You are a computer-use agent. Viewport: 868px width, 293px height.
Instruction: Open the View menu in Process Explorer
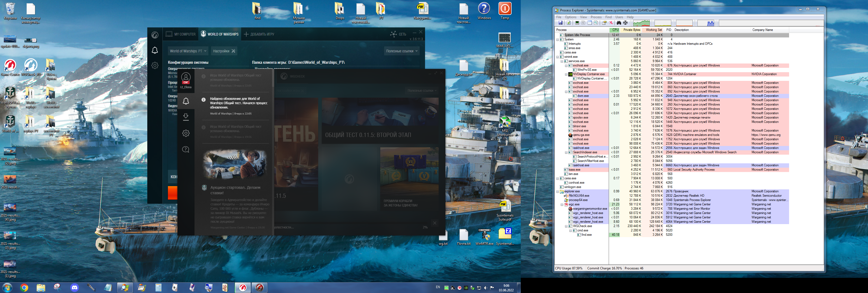(x=583, y=17)
